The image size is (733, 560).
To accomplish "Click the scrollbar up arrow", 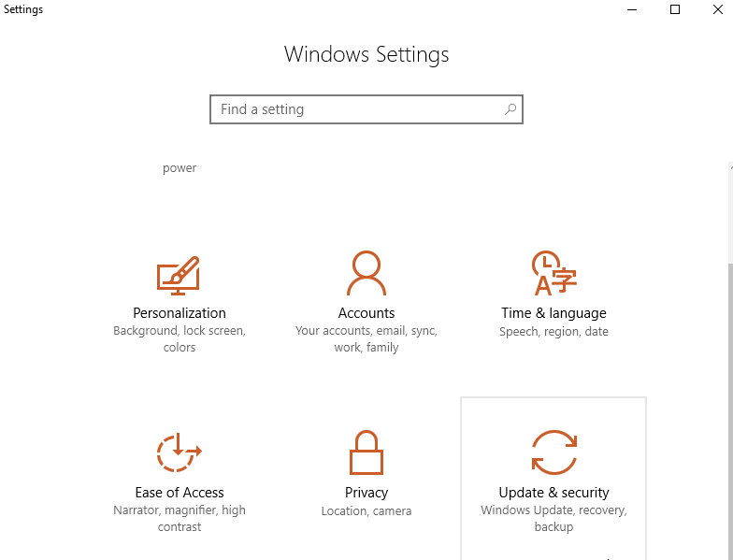I will (x=729, y=166).
